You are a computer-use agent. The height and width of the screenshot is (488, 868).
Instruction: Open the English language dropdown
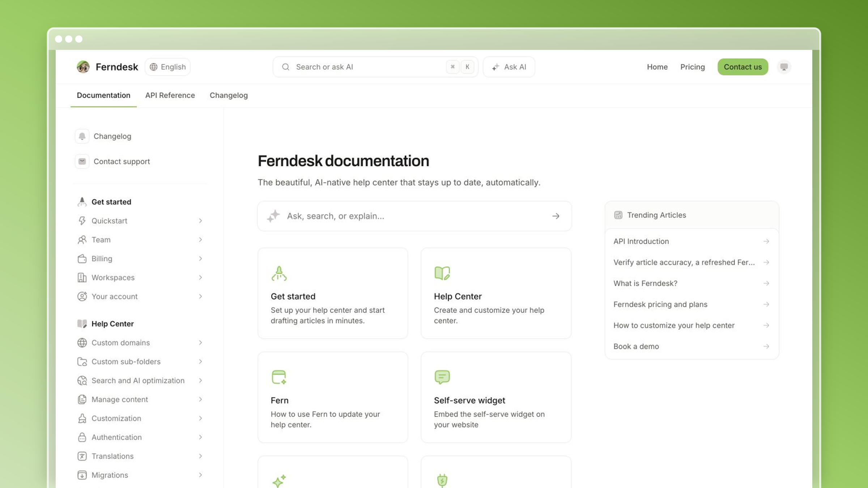coord(167,67)
